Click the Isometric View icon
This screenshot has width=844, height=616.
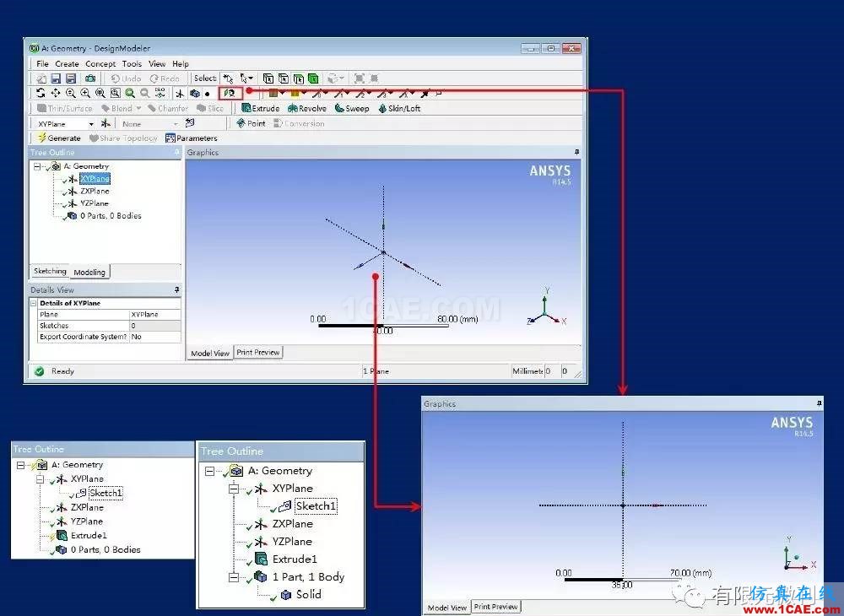(x=160, y=93)
